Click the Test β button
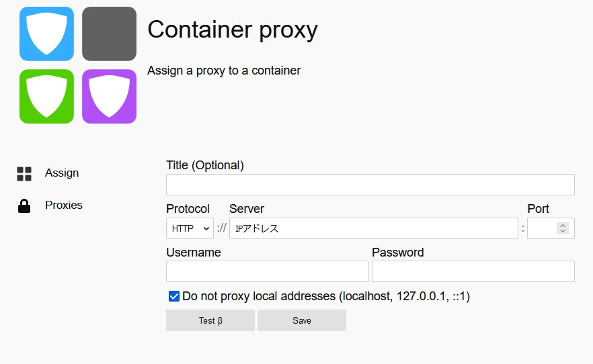Screen dimensions: 593x364 point(210,320)
